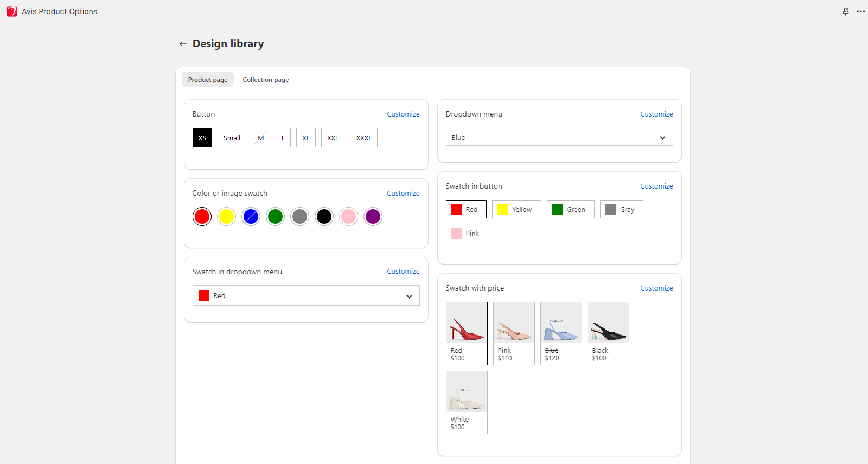Click the Avis Product Options app logo
Screen dimensions: 868x464
pos(12,11)
